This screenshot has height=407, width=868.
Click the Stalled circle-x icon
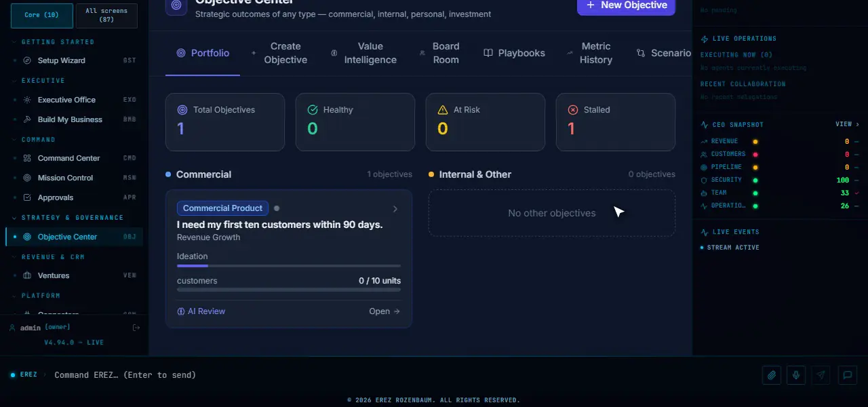[573, 110]
